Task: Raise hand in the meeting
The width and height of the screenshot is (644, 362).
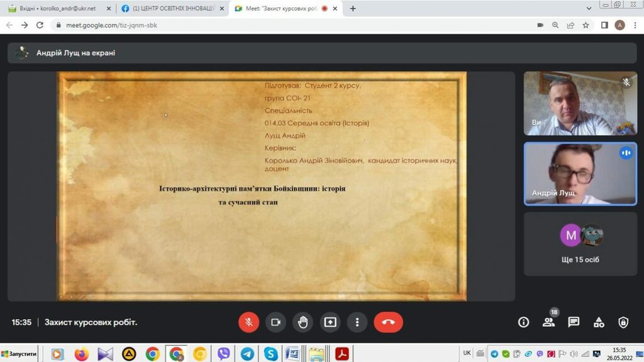Action: (303, 322)
